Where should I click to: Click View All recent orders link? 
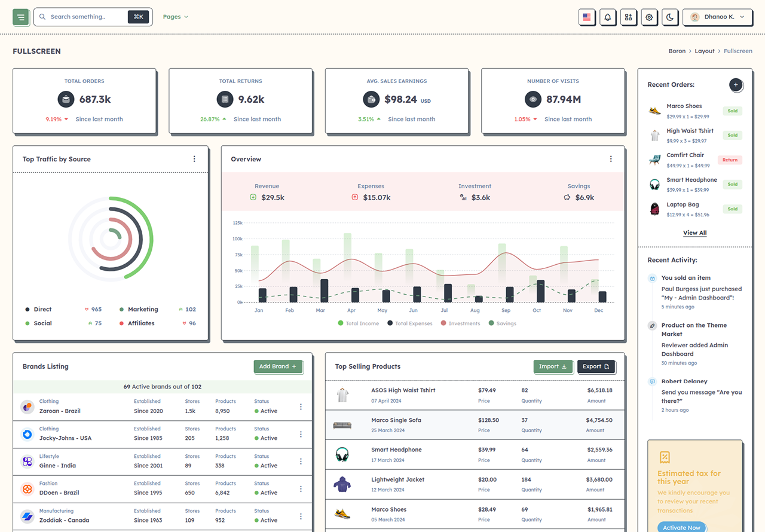pos(695,233)
